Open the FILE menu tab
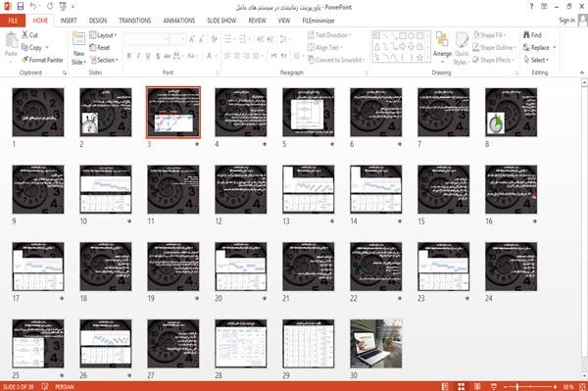This screenshot has height=391, width=588. point(13,21)
